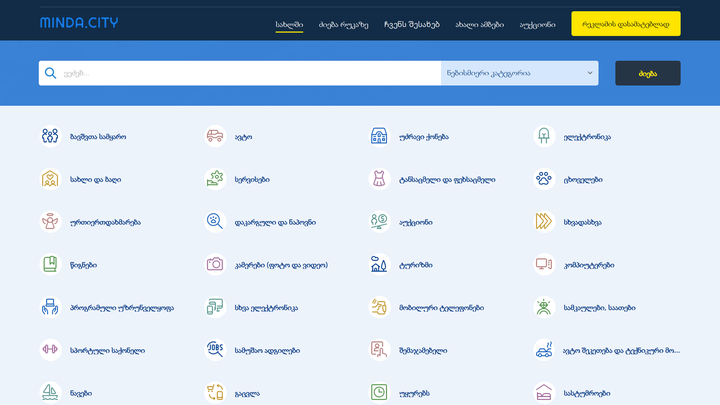720x405 pixels.
Task: Open the ძიება რუკაზე map search menu
Action: [343, 24]
